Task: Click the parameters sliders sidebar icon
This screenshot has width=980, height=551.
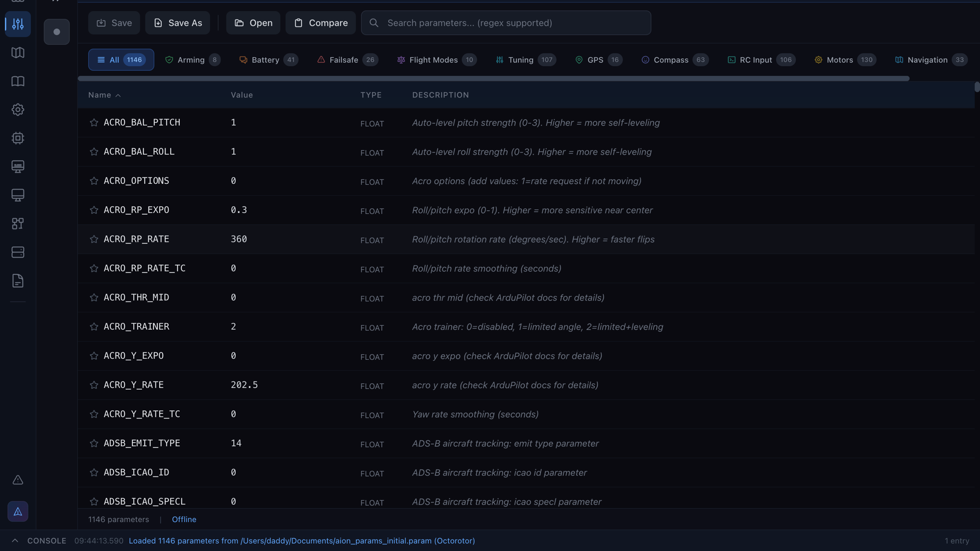Action: 18,24
